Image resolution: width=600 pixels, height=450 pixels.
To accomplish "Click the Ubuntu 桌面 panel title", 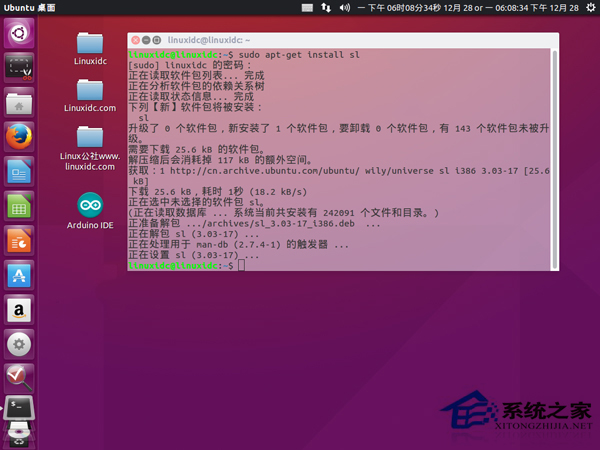I will 29,8.
